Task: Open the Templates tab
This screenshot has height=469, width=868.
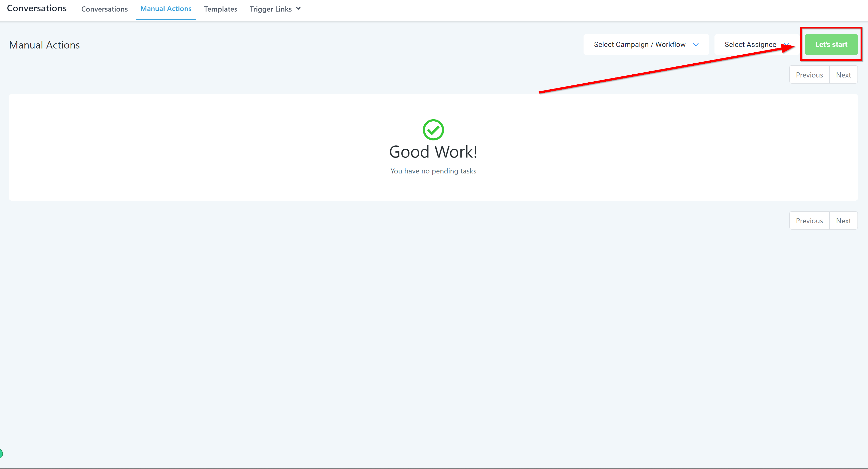Action: point(220,9)
